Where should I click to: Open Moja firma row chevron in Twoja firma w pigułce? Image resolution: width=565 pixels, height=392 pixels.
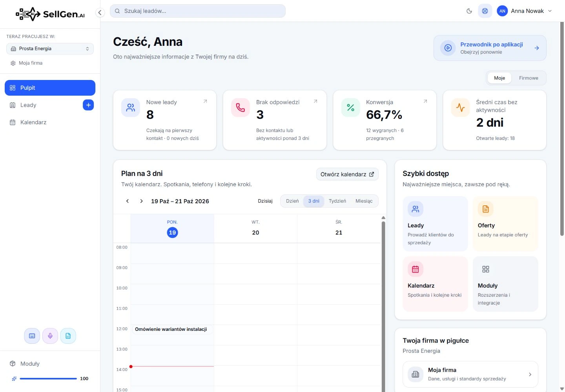click(x=530, y=374)
